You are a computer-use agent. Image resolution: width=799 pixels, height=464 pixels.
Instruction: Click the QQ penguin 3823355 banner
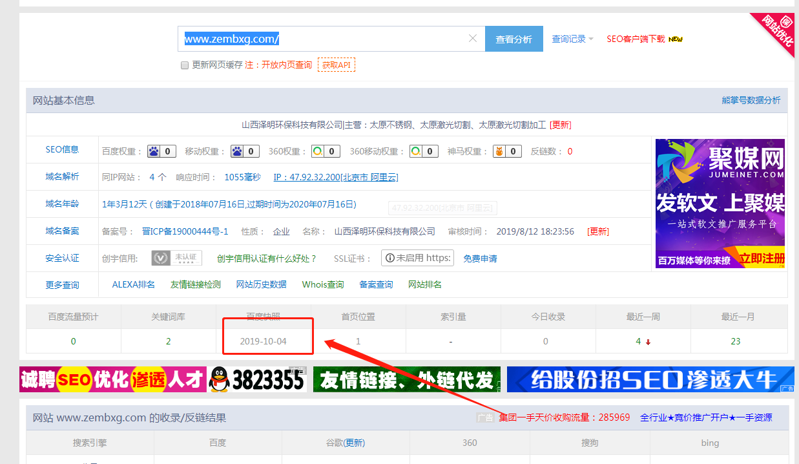[x=258, y=379]
